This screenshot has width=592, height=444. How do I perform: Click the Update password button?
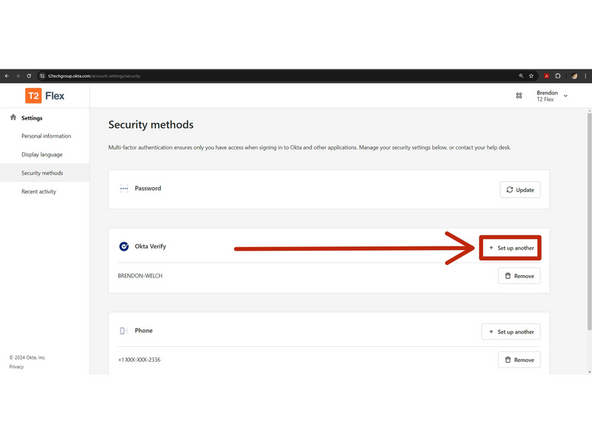pyautogui.click(x=520, y=190)
